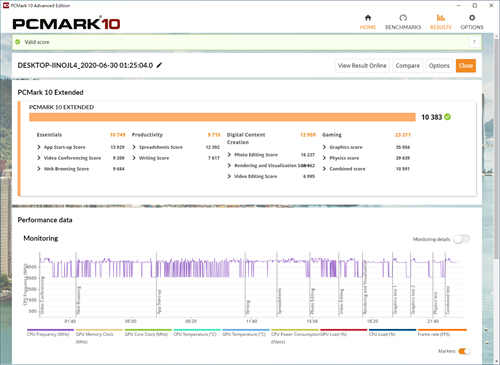This screenshot has width=500, height=365.
Task: Toggle CPU Load (%) legend series
Action: click(392, 333)
